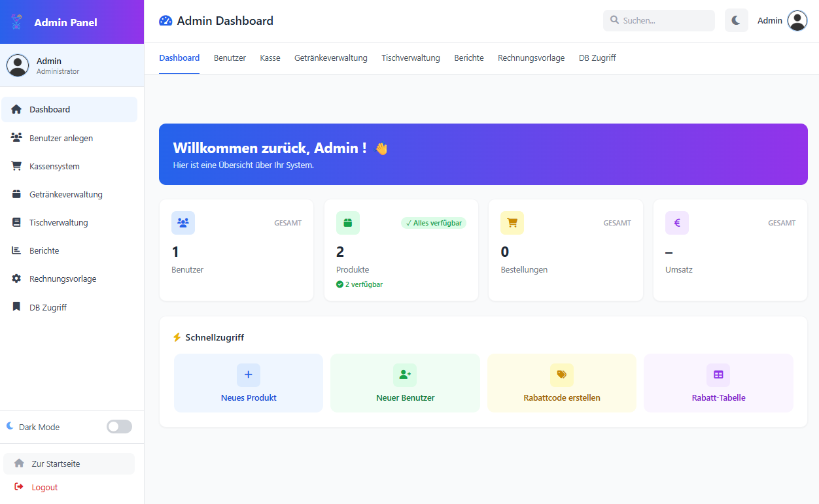
Task: Click the Umsatz label on card
Action: 679,269
